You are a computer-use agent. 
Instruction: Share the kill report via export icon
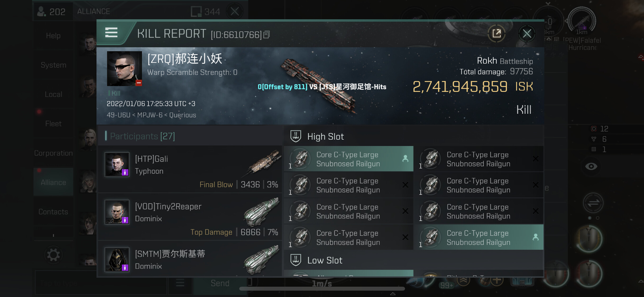496,34
